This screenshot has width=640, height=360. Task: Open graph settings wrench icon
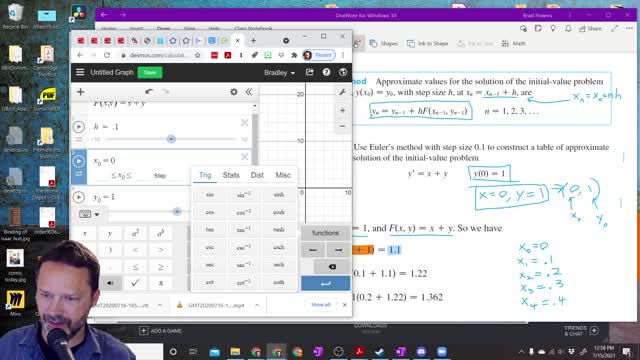(342, 93)
